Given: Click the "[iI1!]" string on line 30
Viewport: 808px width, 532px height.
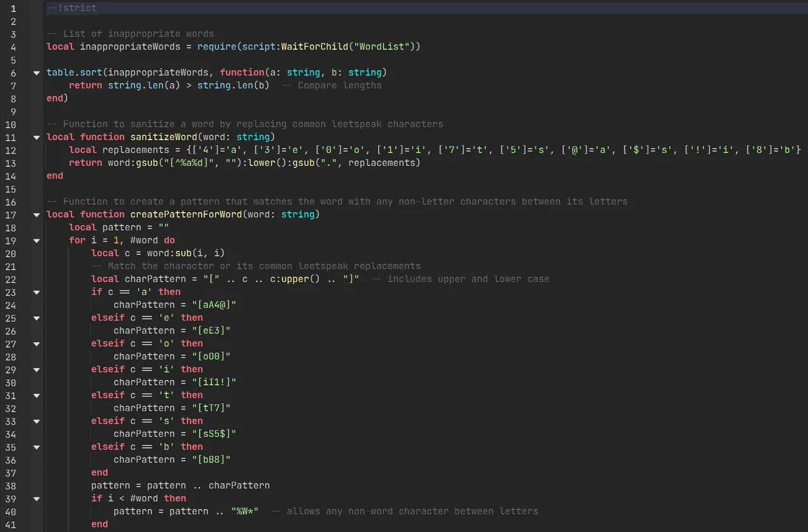Looking at the screenshot, I should (213, 382).
